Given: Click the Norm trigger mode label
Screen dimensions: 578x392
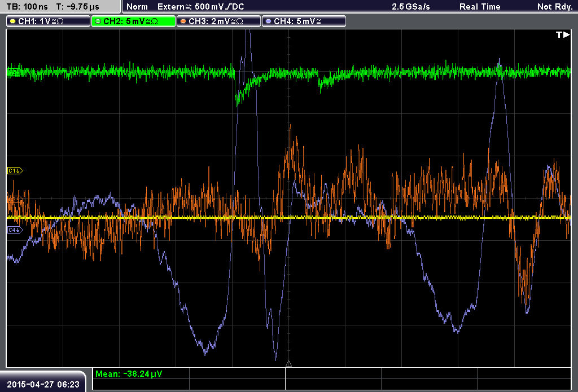Looking at the screenshot, I should [137, 7].
